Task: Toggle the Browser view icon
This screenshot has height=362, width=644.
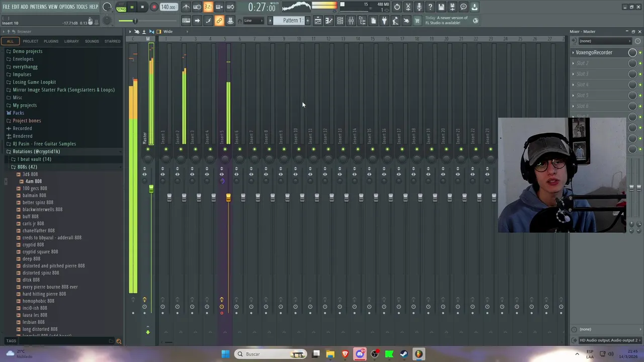Action: (x=362, y=21)
